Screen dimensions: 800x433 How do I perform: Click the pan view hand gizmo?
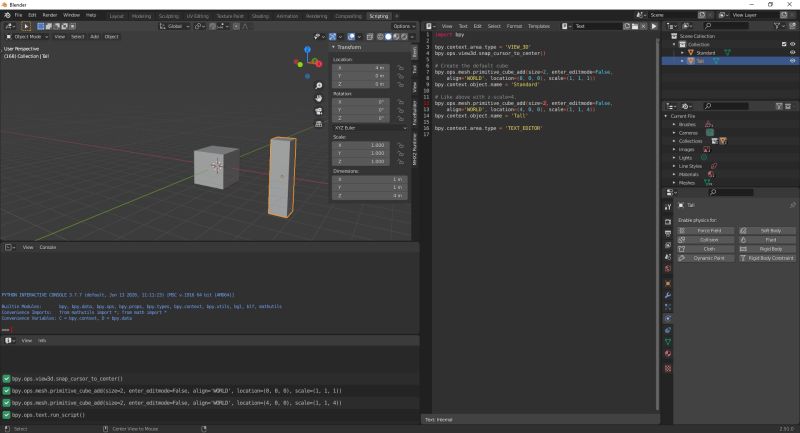click(318, 97)
